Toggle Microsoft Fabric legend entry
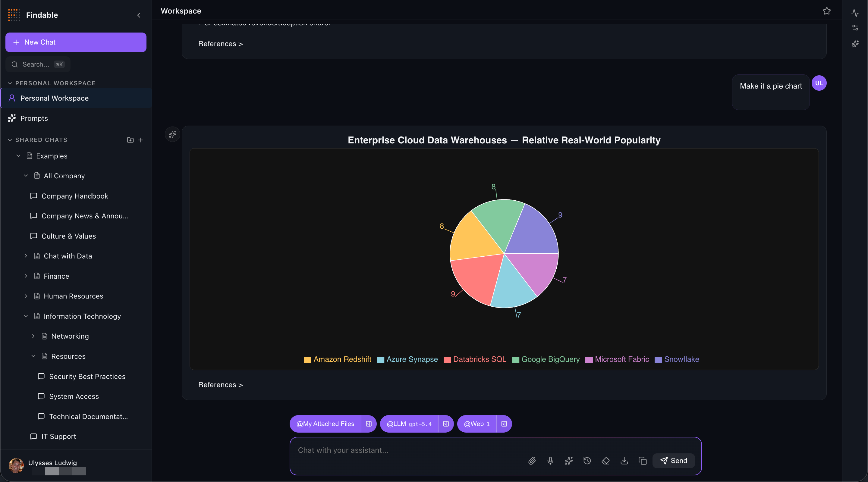Viewport: 868px width, 482px height. click(x=617, y=359)
